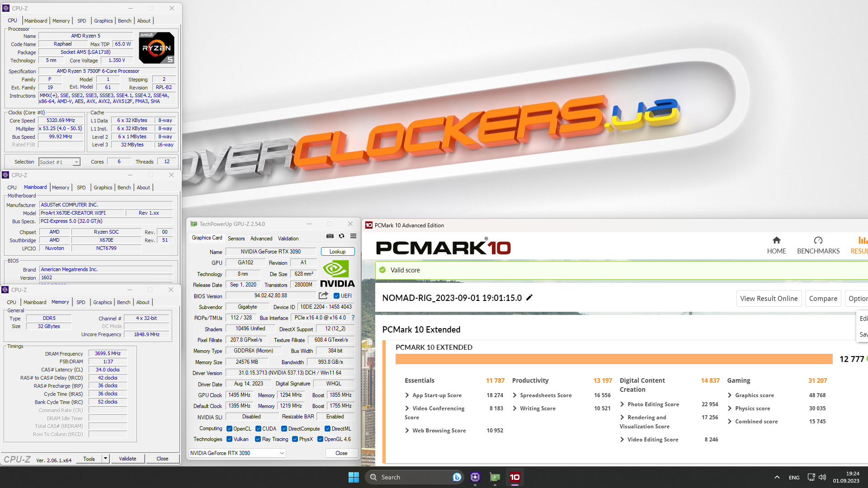Open the CPU-Z Tools dropdown arrow
Viewport: 868px width, 488px height.
pos(105,459)
